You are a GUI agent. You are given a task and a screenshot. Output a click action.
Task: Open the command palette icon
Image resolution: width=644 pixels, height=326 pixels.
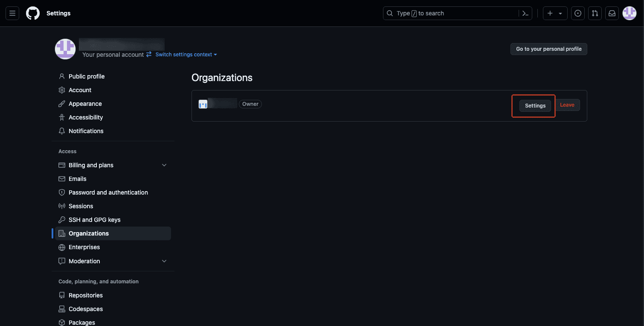(x=525, y=13)
